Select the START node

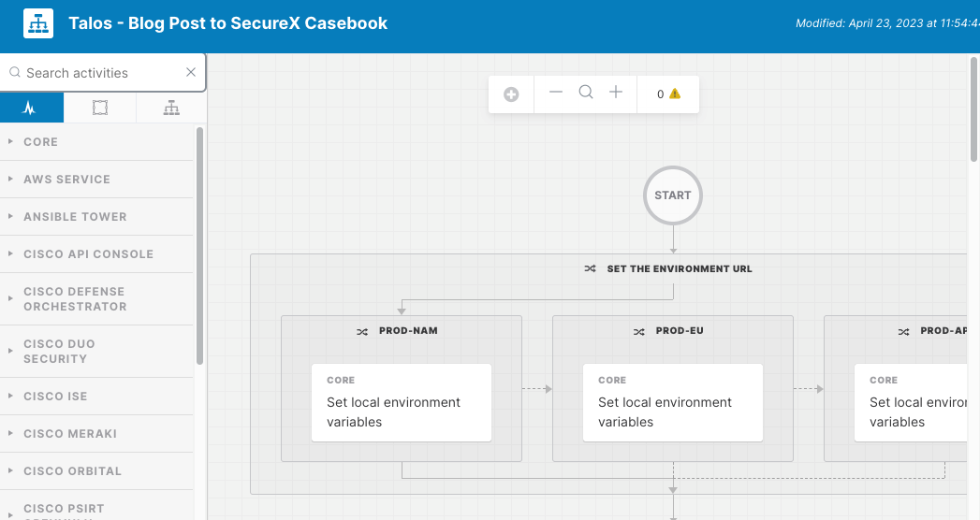tap(673, 195)
